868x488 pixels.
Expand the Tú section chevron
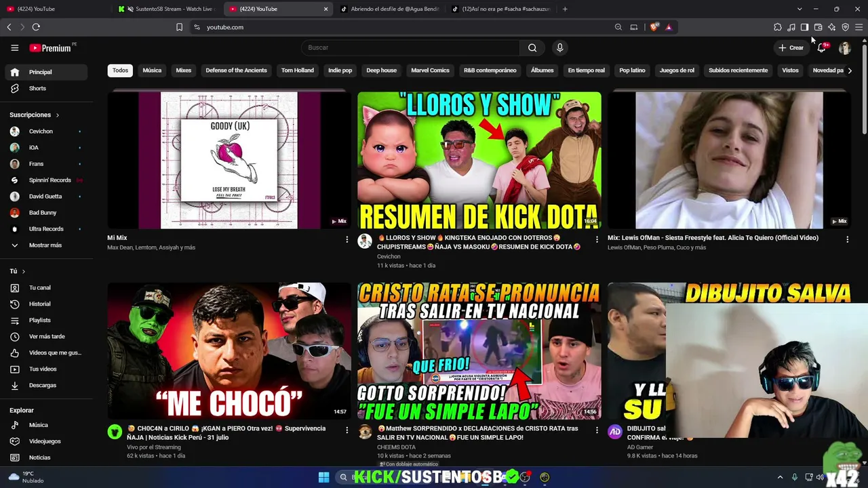tap(24, 271)
